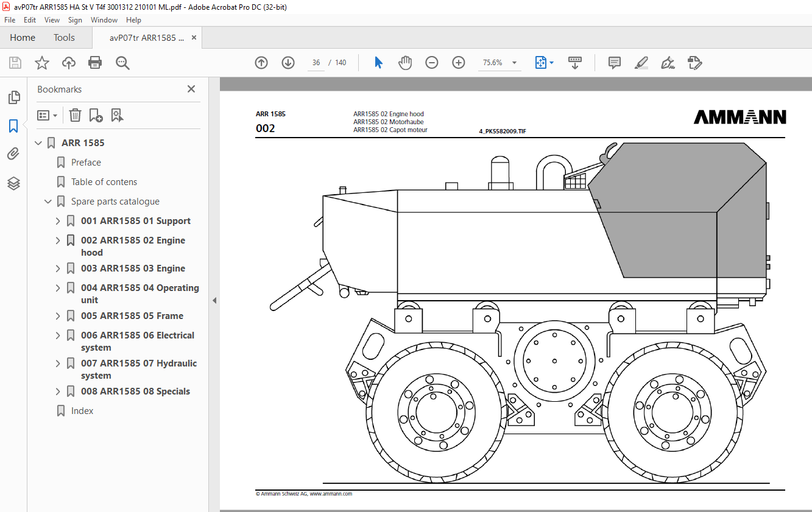Screen dimensions: 812x512
Task: Star this file as favorite
Action: tap(41, 63)
